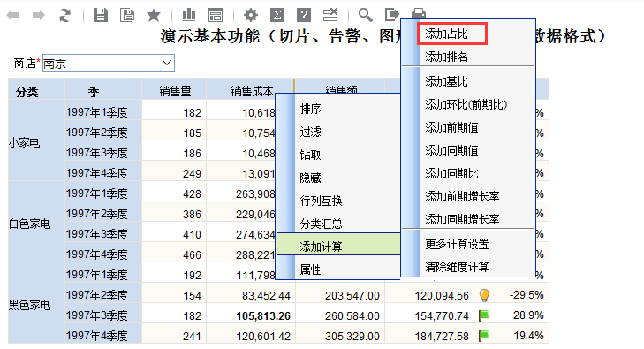Click the green flag icon beside 28.9%
Image resolution: width=644 pixels, height=349 pixels.
[x=484, y=315]
